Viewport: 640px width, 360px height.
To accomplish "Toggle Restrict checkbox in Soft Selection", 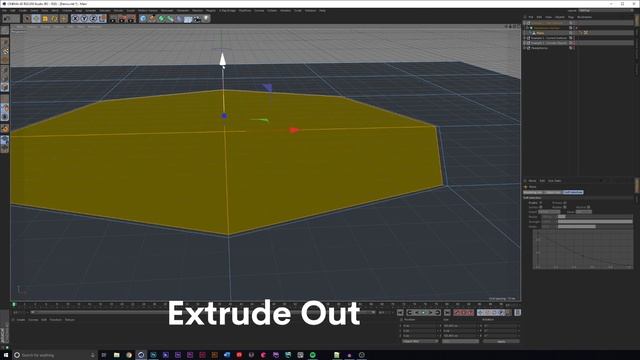I will (x=589, y=207).
